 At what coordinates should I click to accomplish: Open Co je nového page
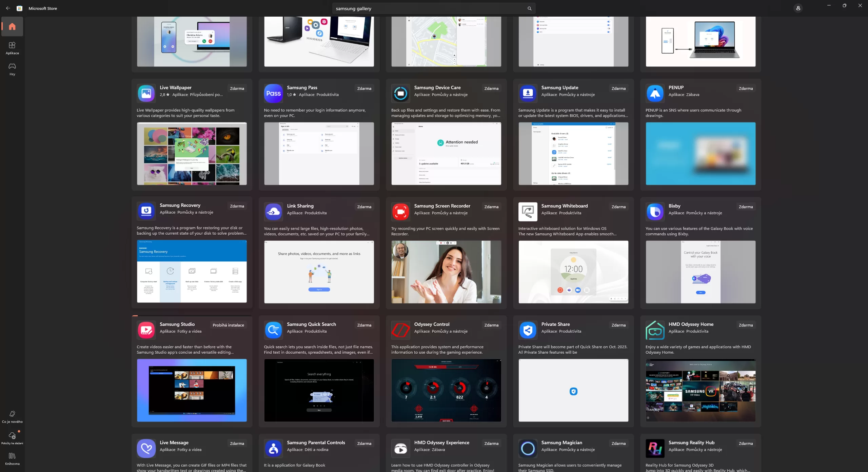pyautogui.click(x=12, y=417)
